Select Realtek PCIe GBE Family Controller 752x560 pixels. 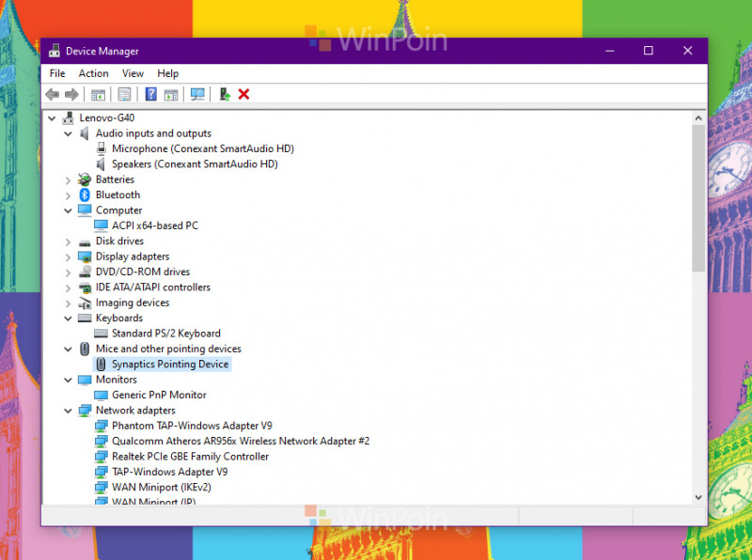191,457
